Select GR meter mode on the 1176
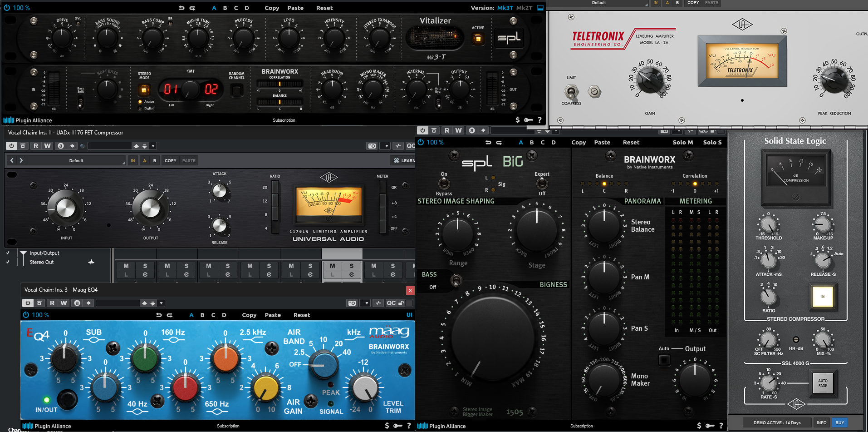This screenshot has width=868, height=432. (383, 188)
